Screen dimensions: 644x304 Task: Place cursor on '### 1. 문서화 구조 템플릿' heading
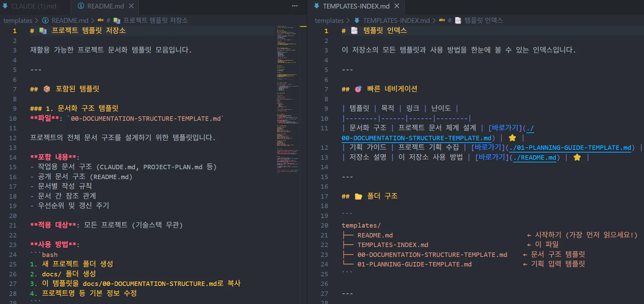74,108
